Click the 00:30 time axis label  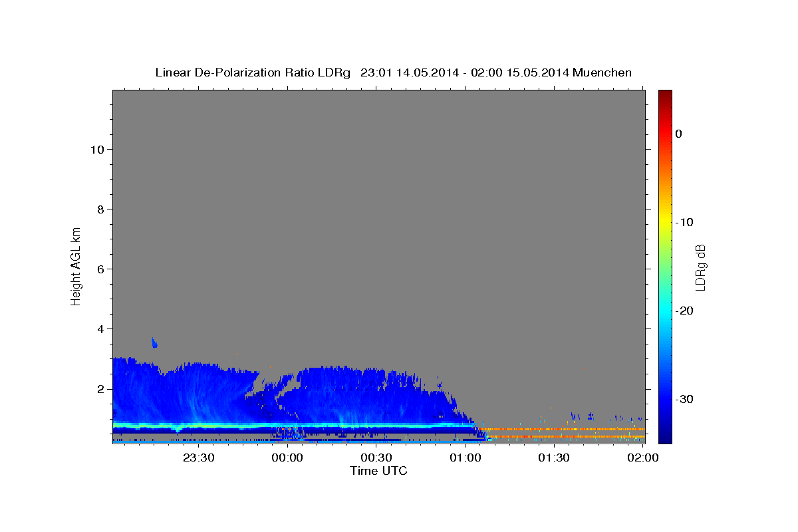(376, 458)
